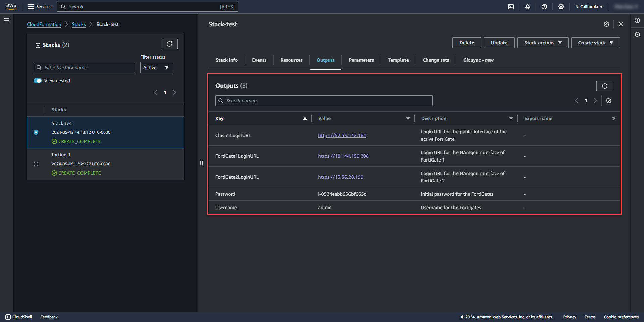Navigate to CloudFormation breadcrumb link
The image size is (644, 322).
click(44, 24)
